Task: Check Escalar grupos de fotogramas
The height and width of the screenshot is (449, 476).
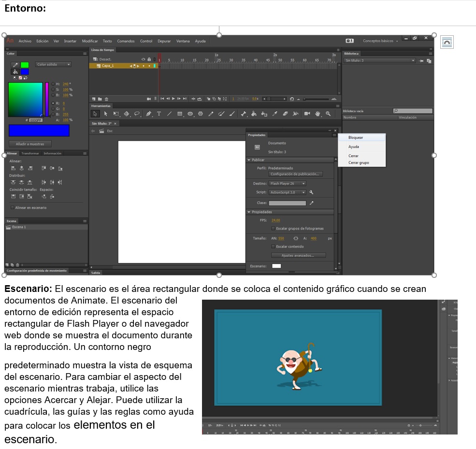Action: click(x=273, y=228)
